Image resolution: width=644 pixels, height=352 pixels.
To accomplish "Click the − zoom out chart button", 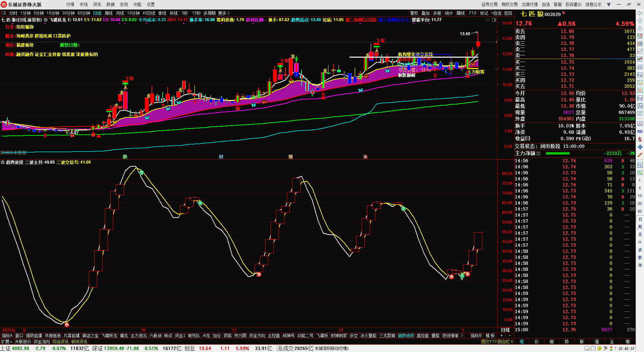I will click(x=510, y=336).
